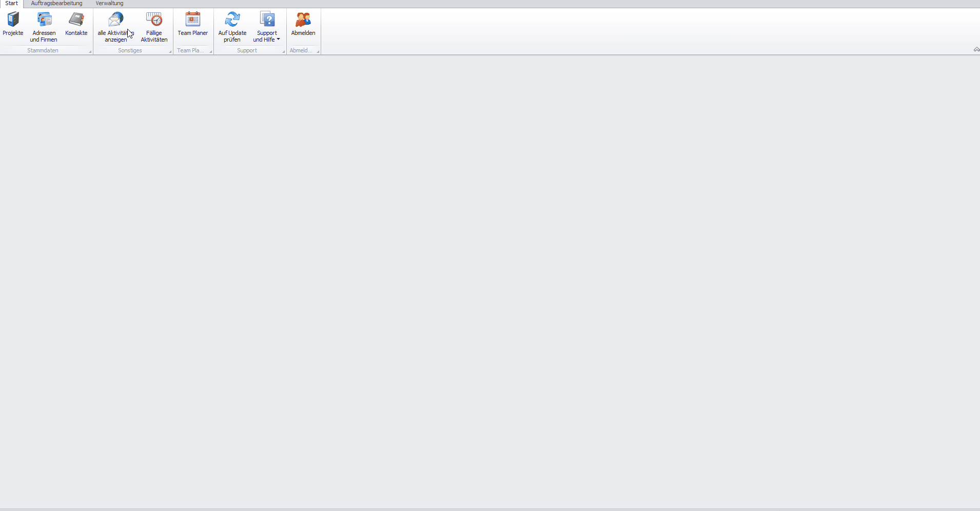Switch to the Verwaltung tab

pos(109,4)
